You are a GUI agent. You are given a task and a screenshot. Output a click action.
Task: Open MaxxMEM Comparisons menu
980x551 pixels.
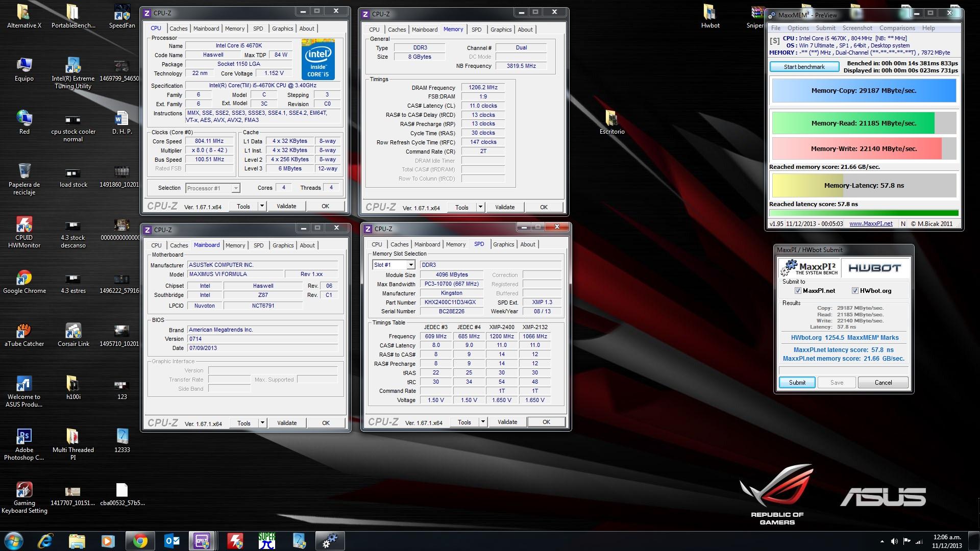(x=897, y=28)
